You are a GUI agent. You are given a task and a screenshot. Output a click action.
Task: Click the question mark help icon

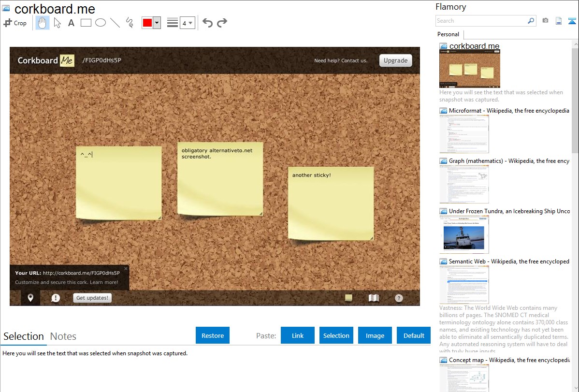click(399, 298)
